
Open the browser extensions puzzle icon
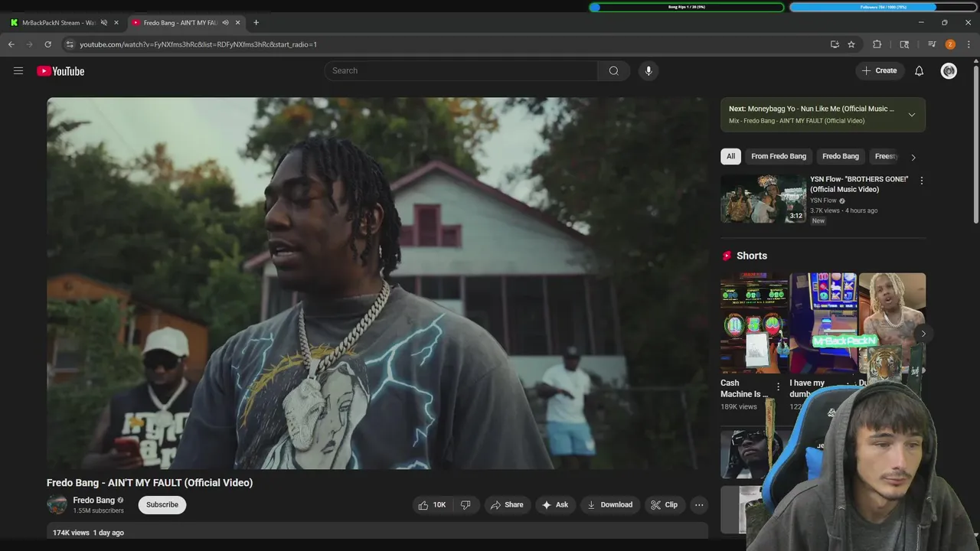click(877, 44)
